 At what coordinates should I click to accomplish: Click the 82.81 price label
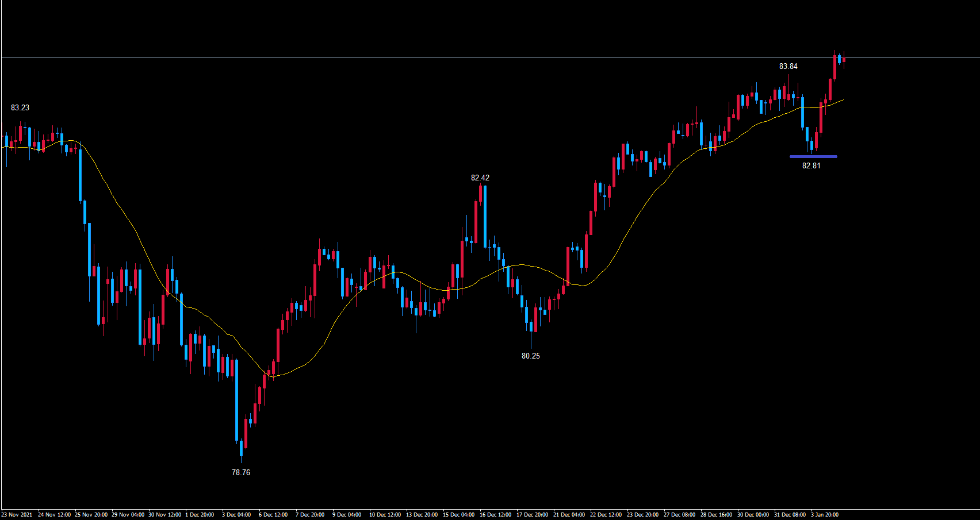811,165
